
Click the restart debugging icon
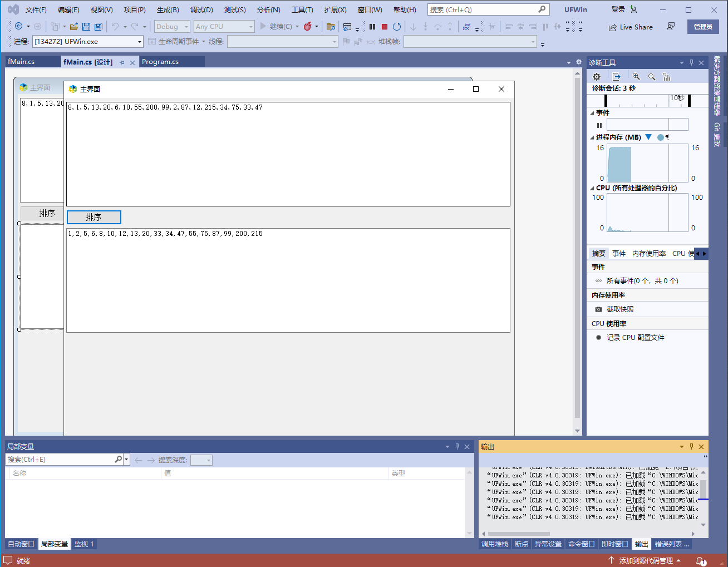coord(397,27)
